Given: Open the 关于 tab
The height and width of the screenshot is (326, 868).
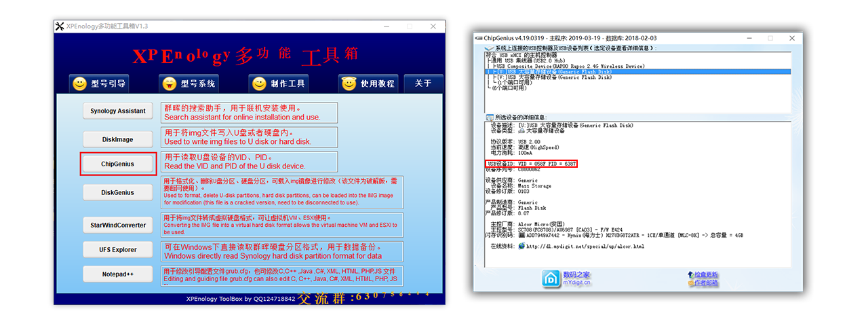Looking at the screenshot, I should pos(423,84).
